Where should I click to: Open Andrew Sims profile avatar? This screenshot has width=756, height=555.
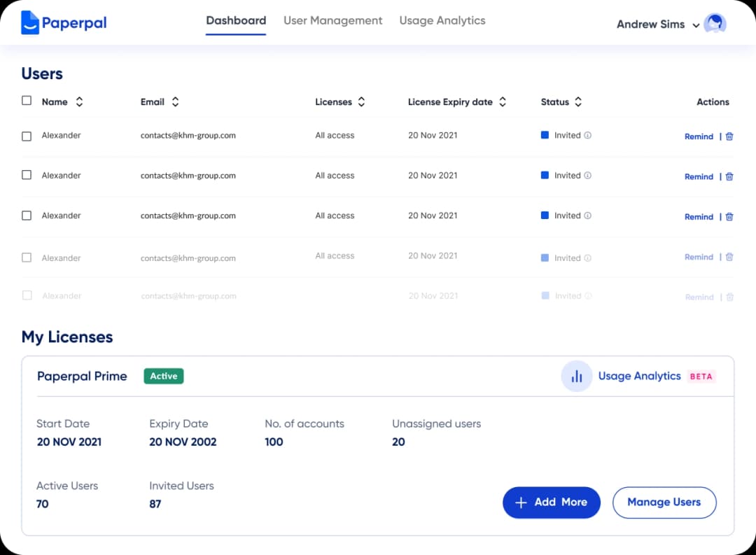coord(715,24)
